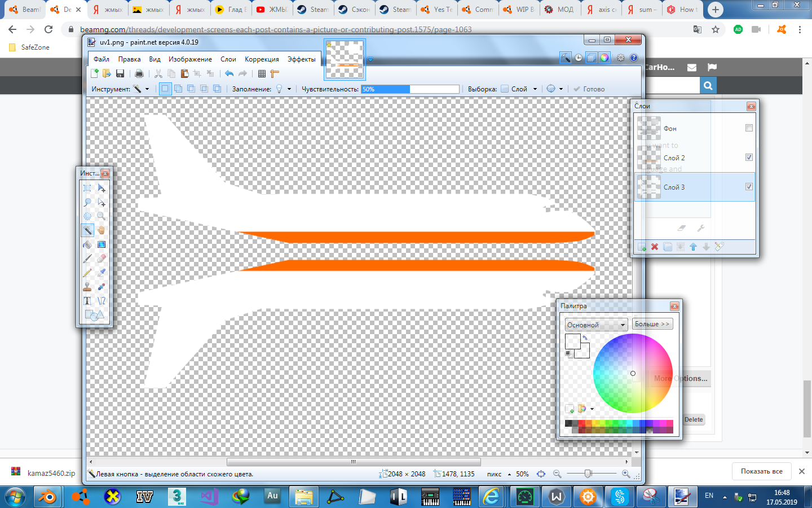Click the primary color swatch in palette
Screen dimensions: 812x508
coord(573,341)
